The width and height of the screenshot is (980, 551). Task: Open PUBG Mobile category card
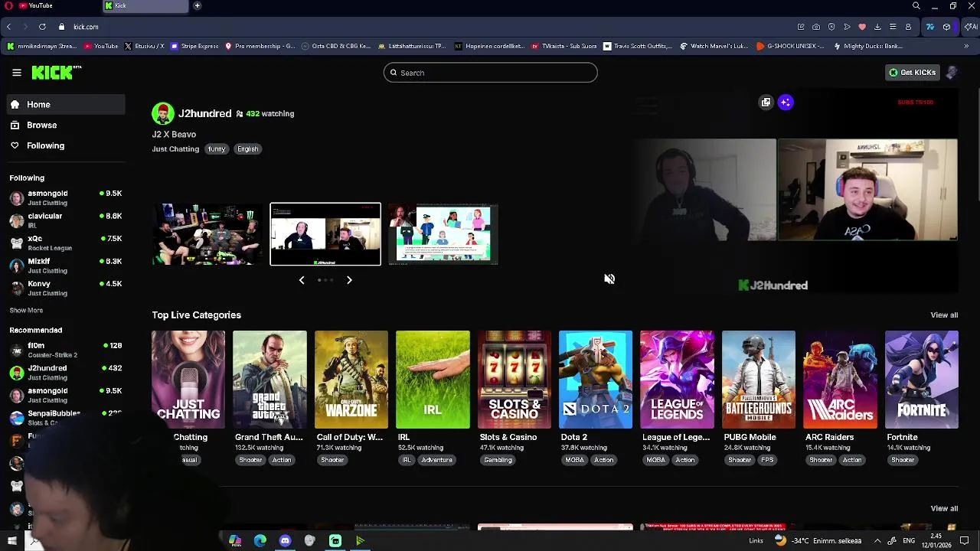[x=759, y=380]
